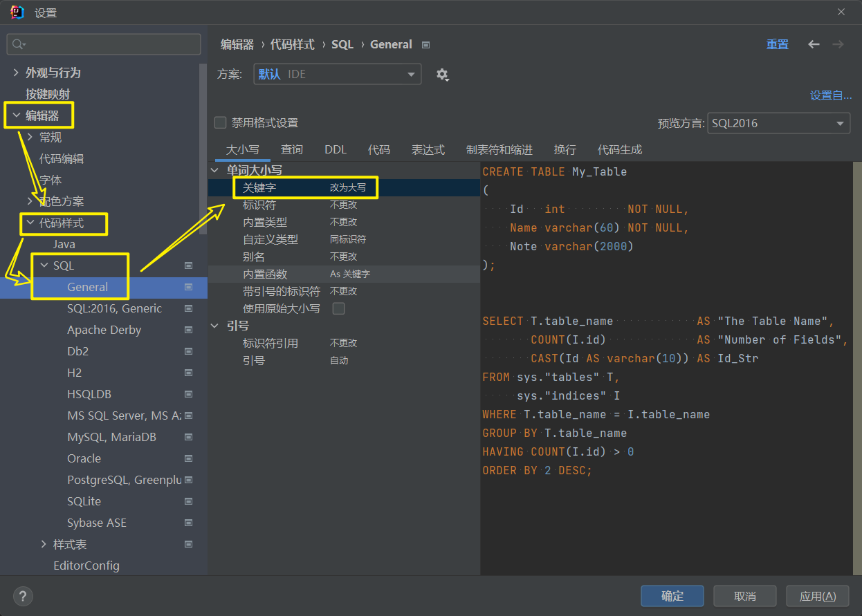Select PostgreSQL, Greenplum in the tree
The image size is (862, 616).
pos(124,480)
